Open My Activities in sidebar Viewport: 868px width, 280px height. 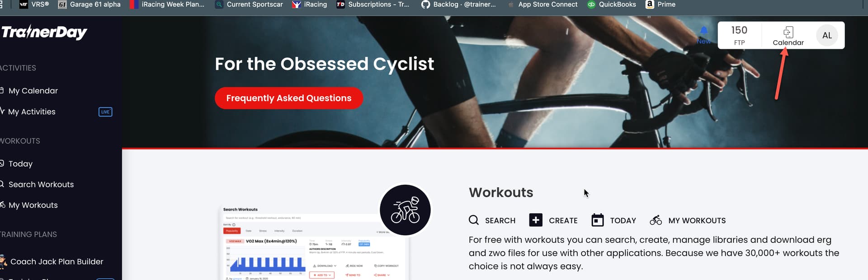tap(32, 112)
